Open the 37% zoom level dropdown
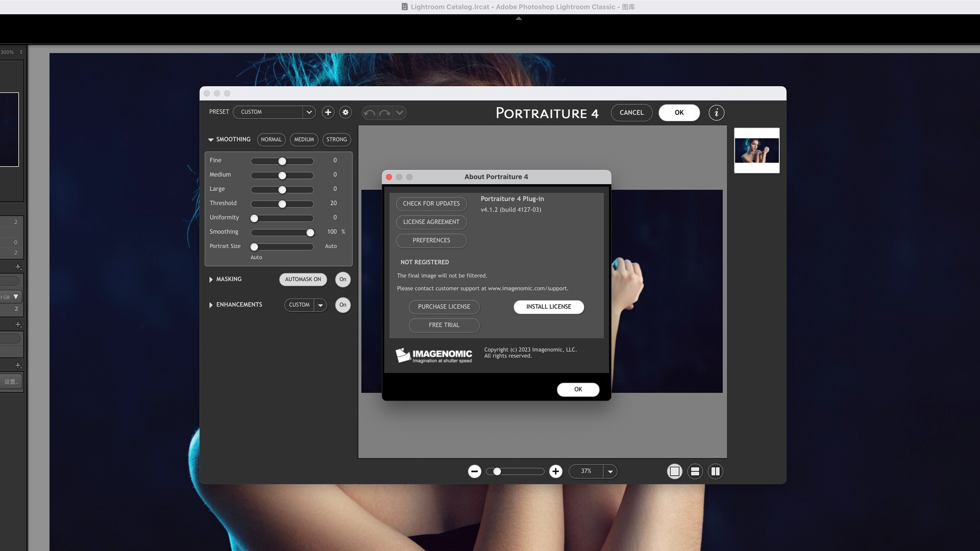Screen dimensions: 980x551 610,471
